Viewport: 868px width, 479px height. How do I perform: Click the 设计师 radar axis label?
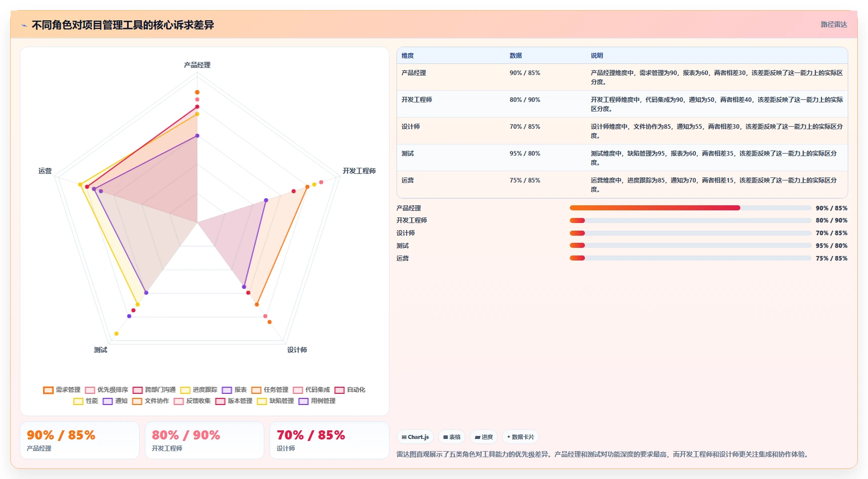click(x=297, y=350)
